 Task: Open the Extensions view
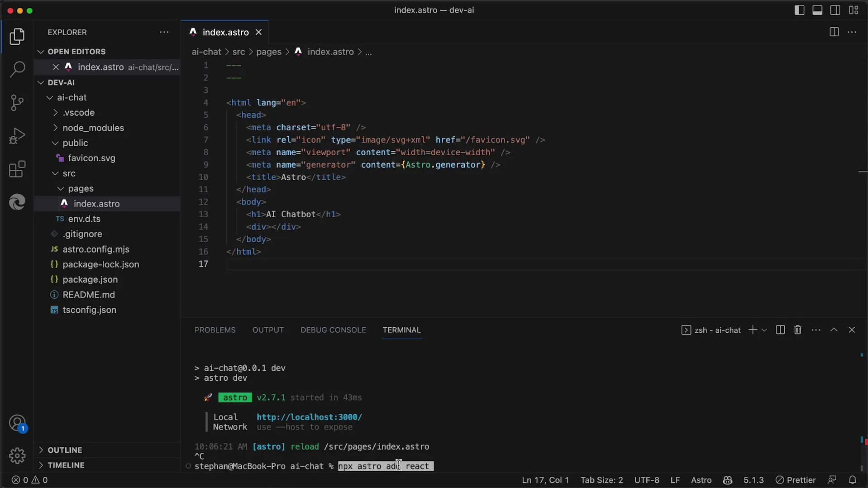(17, 169)
